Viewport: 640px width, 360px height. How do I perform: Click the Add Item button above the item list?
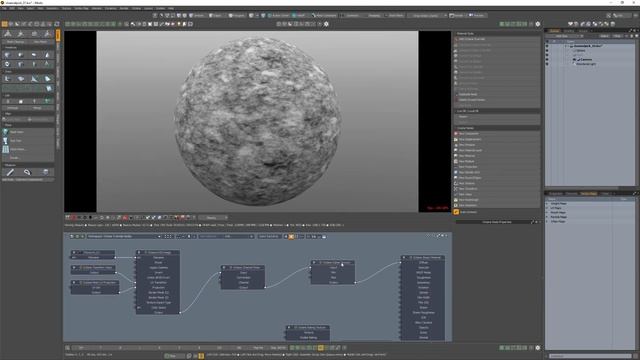point(564,36)
